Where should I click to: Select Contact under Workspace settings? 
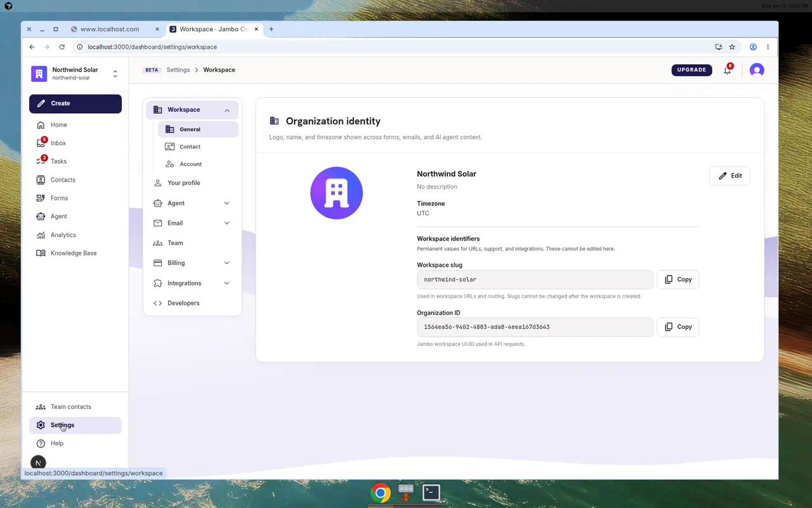tap(198, 147)
